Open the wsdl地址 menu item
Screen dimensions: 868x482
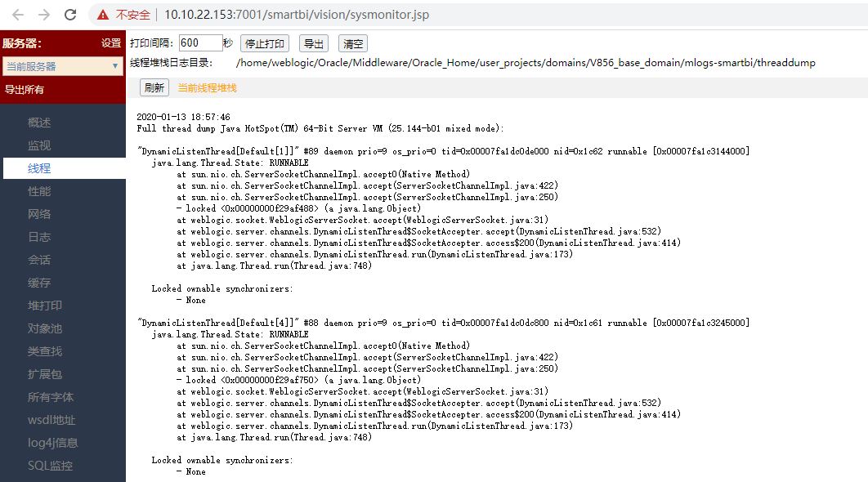(51, 420)
